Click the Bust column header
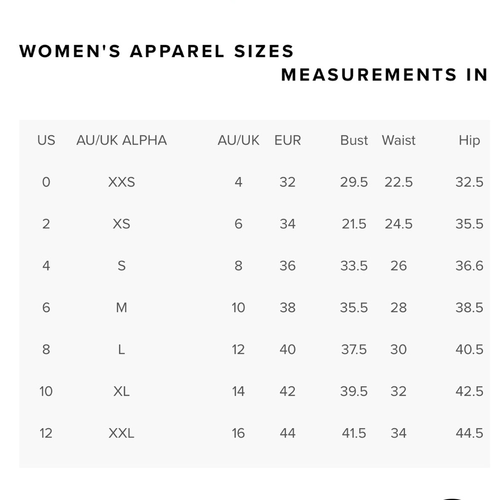This screenshot has width=500, height=500. pos(354,140)
